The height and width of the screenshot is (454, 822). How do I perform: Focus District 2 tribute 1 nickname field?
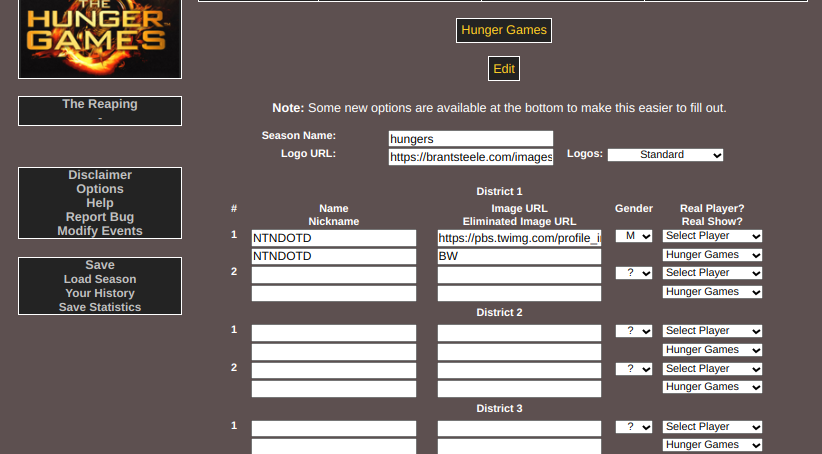click(x=334, y=352)
